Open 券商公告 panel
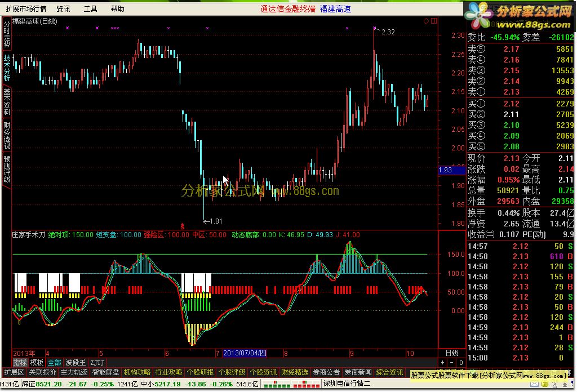Screen dimensions: 577x392 coord(326,372)
